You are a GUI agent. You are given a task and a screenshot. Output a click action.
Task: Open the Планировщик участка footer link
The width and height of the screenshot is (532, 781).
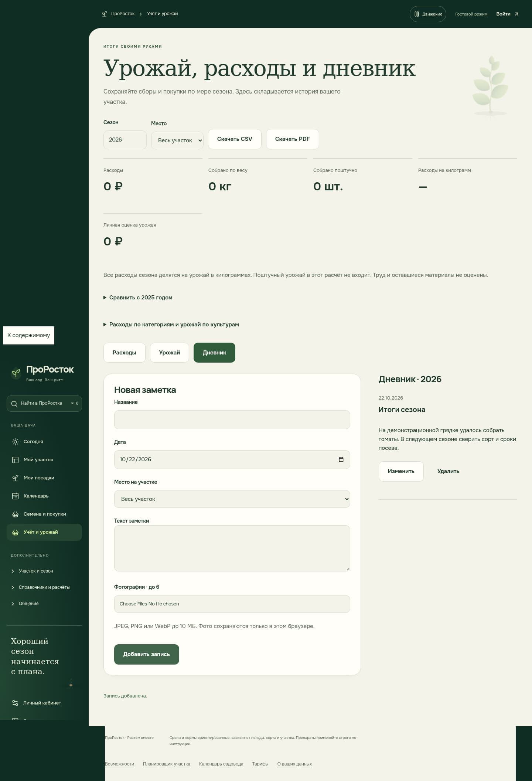tap(167, 764)
